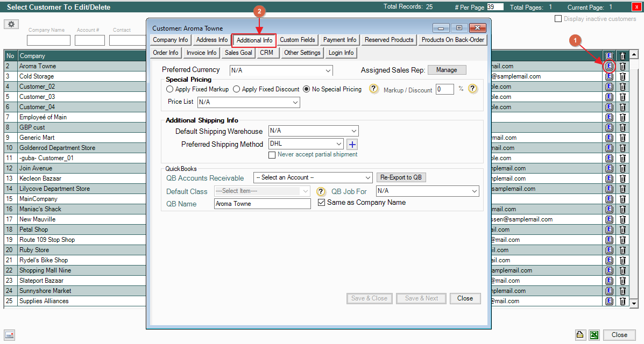Add a new shipping method with the plus icon
The image size is (644, 344).
coord(352,144)
